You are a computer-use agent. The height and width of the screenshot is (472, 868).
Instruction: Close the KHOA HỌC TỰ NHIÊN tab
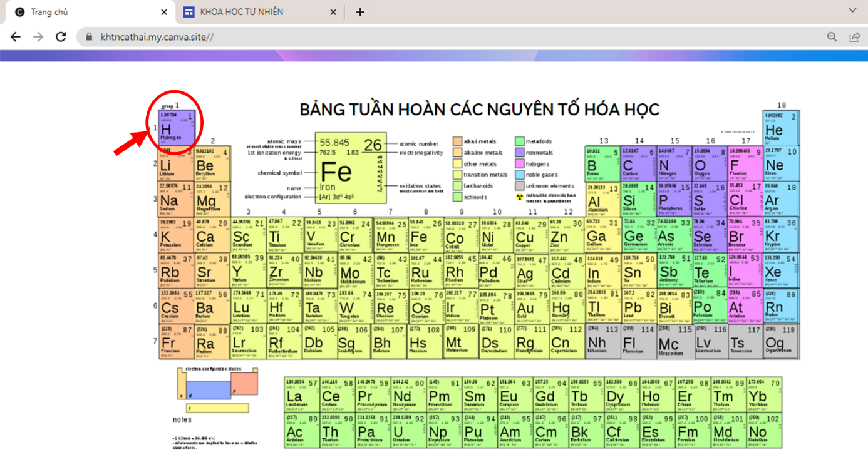click(x=333, y=12)
